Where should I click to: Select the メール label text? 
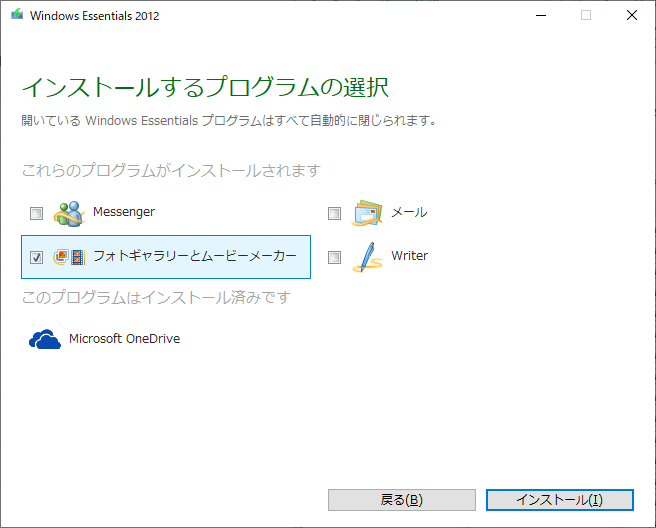click(x=409, y=213)
